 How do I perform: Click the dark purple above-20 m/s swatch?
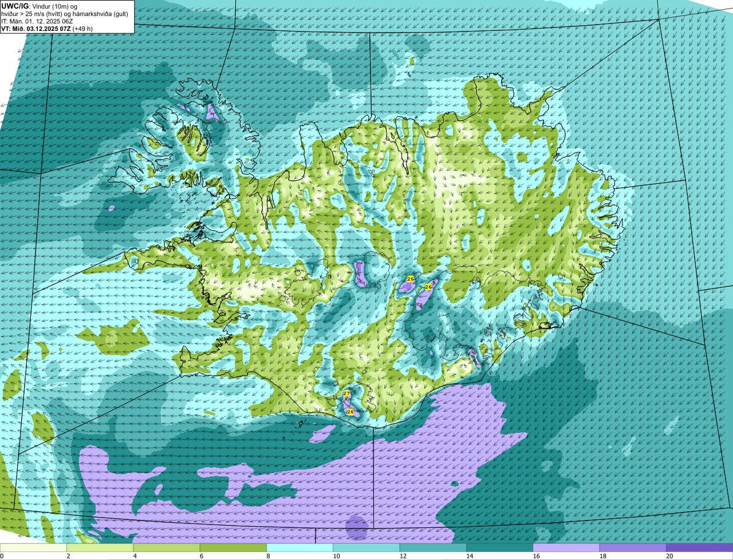[x=699, y=547]
